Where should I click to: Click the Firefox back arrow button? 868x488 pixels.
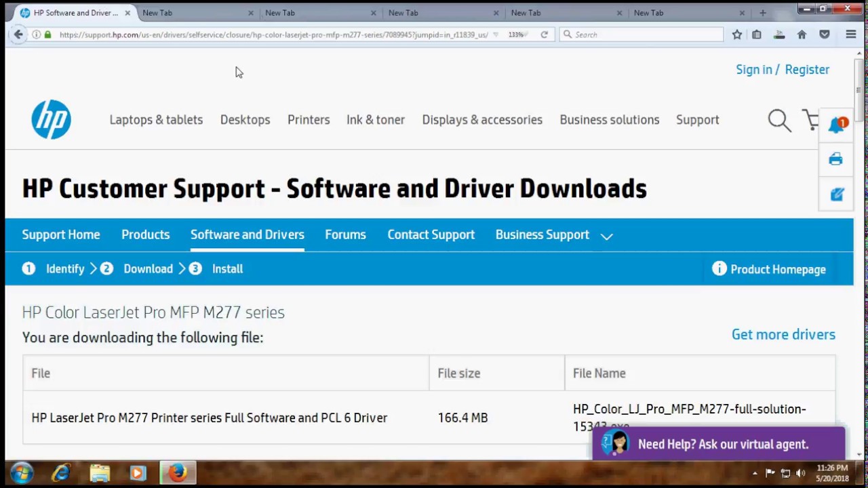pyautogui.click(x=18, y=35)
